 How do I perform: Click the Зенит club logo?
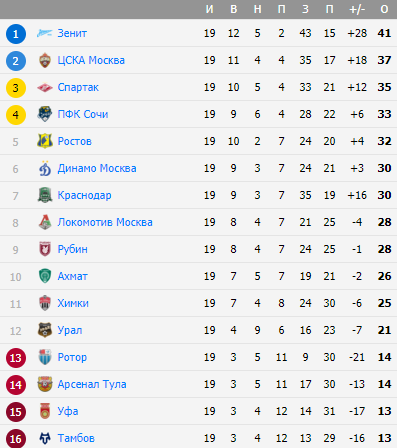[x=45, y=33]
